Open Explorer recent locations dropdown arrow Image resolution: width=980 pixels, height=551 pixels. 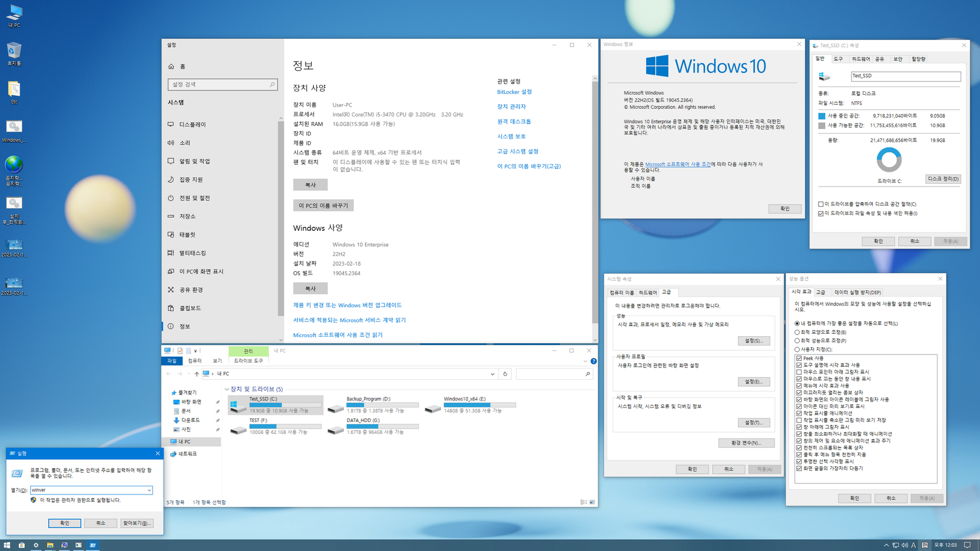188,374
